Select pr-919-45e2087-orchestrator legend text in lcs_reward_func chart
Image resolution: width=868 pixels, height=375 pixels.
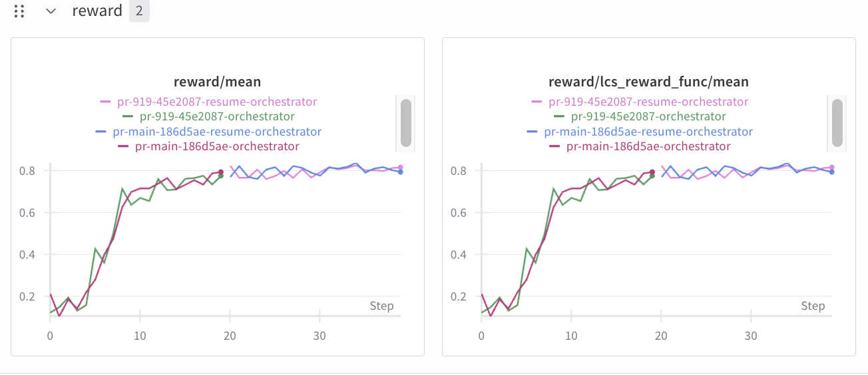pyautogui.click(x=648, y=116)
